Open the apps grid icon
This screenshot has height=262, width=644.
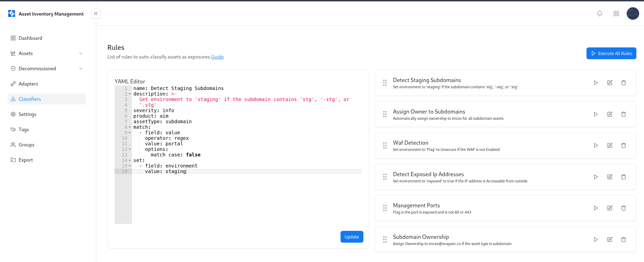coord(616,13)
